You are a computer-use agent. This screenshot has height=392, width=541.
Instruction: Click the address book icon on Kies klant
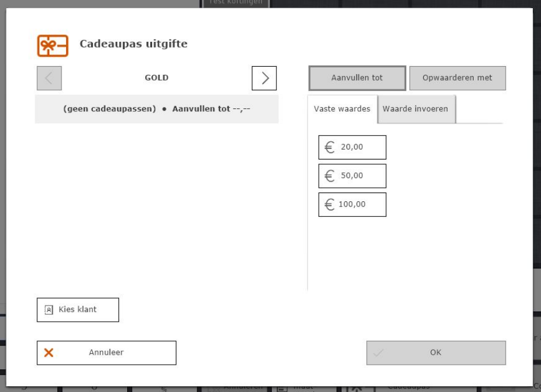(49, 310)
